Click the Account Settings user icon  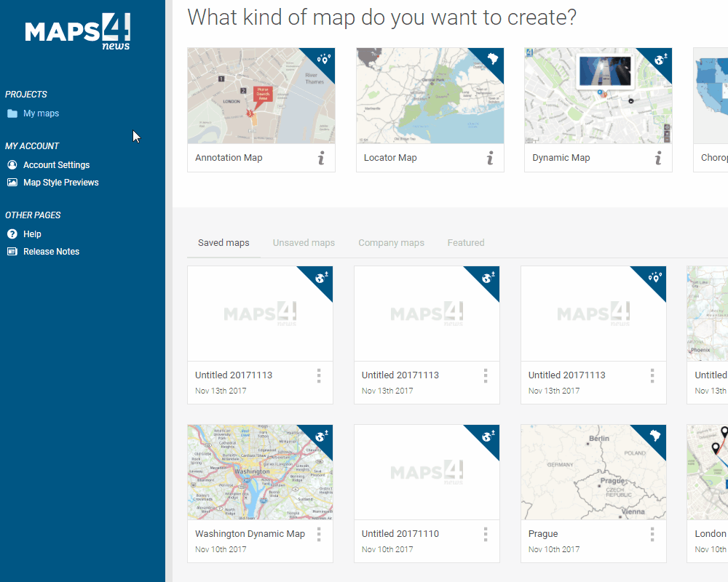click(12, 164)
